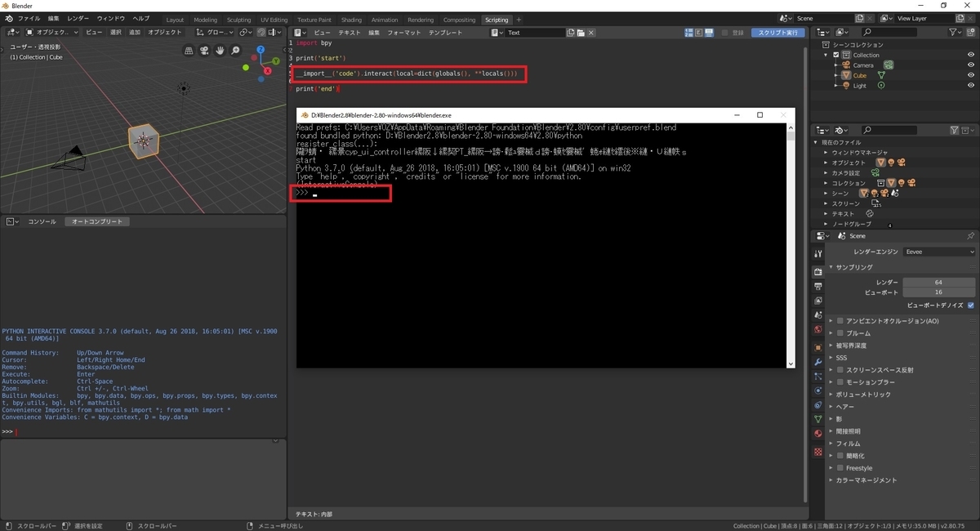Toggle the perspective/orthographic grid view icon

(189, 51)
